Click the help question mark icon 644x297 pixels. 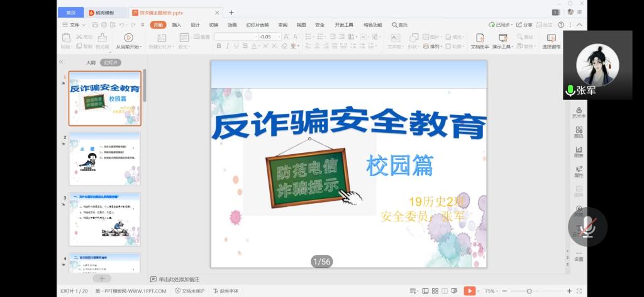[x=560, y=25]
